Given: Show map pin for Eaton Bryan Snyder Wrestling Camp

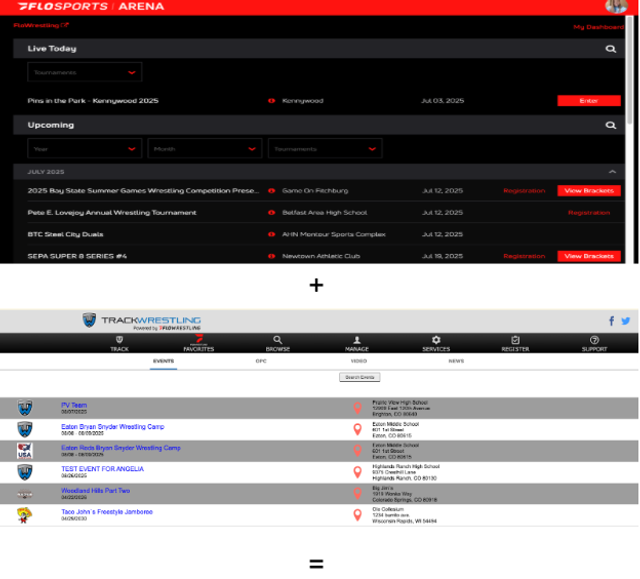Looking at the screenshot, I should click(358, 429).
